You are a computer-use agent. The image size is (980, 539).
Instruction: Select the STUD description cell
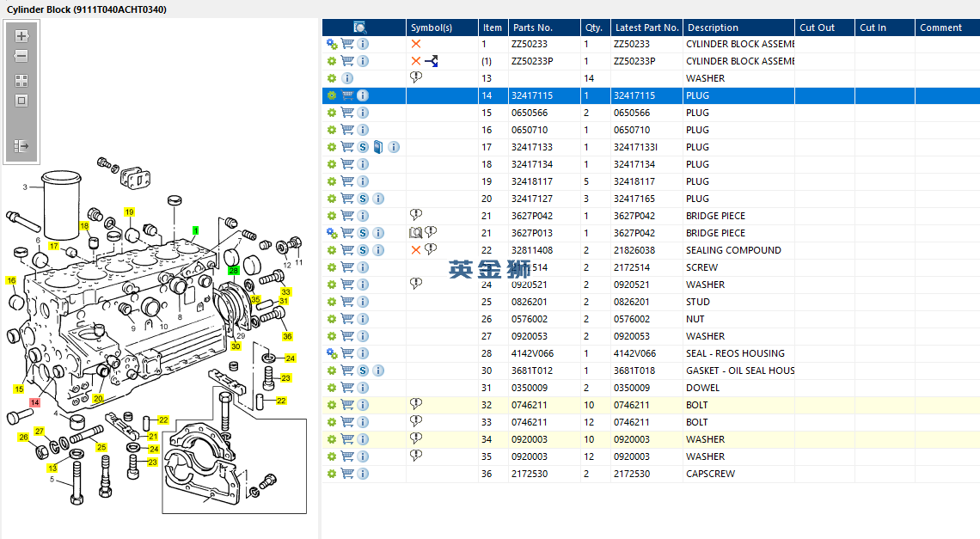738,302
